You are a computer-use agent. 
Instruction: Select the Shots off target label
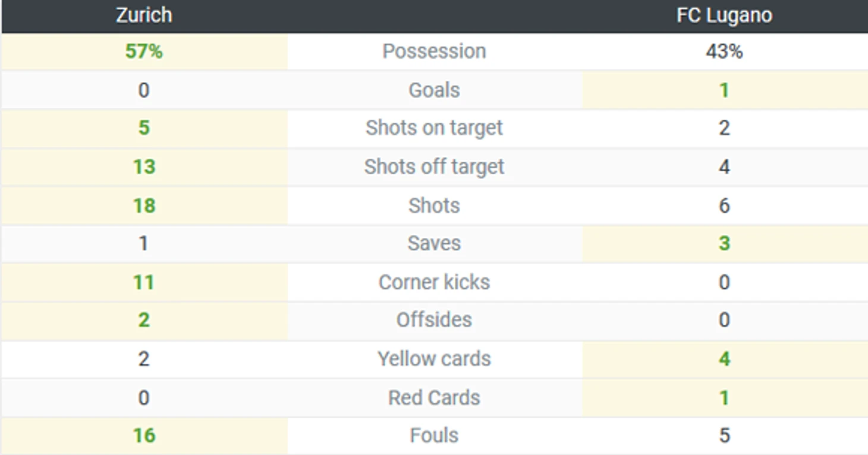click(434, 167)
